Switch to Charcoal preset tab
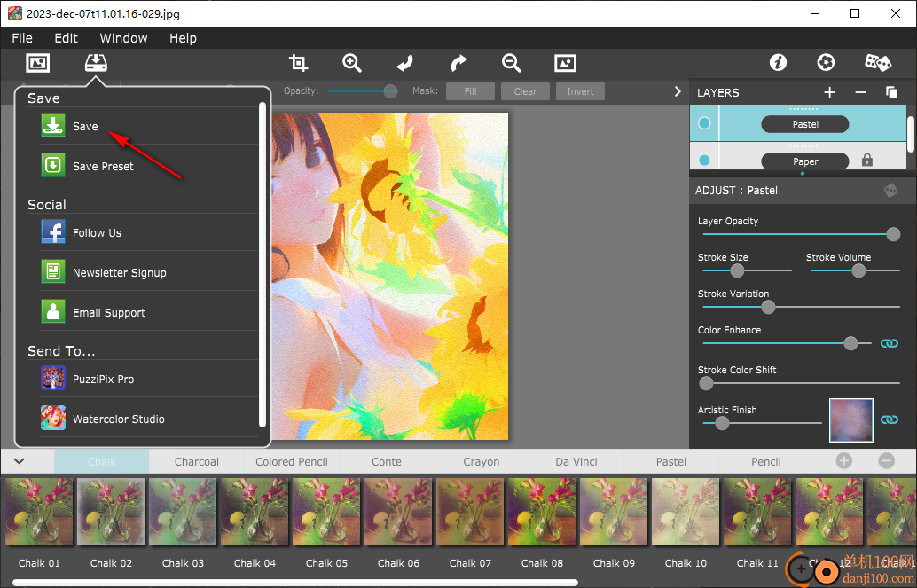Screen dimensions: 917x588 tap(197, 462)
